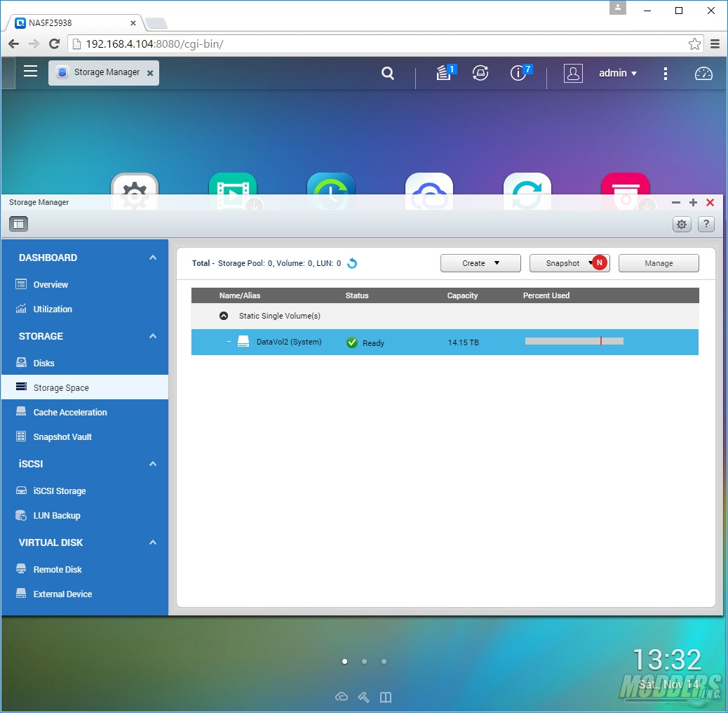Open Disks in the sidebar
728x713 pixels.
[84, 363]
